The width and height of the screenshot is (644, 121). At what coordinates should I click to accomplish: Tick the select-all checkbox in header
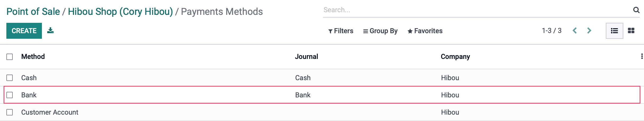tap(10, 57)
